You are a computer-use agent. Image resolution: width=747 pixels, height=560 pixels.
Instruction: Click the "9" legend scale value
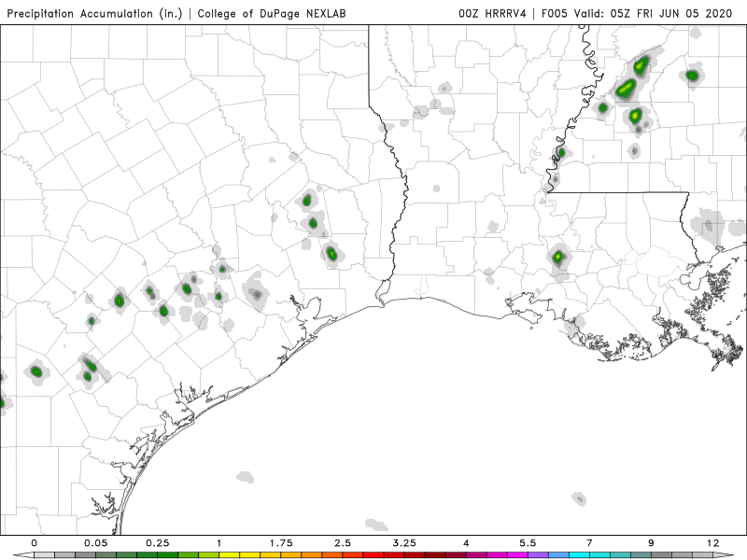[651, 543]
